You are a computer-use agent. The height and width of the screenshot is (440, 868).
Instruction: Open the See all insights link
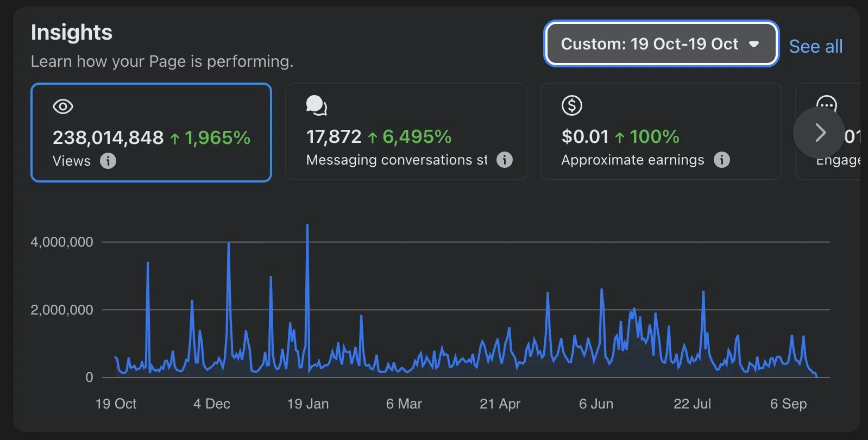tap(815, 47)
